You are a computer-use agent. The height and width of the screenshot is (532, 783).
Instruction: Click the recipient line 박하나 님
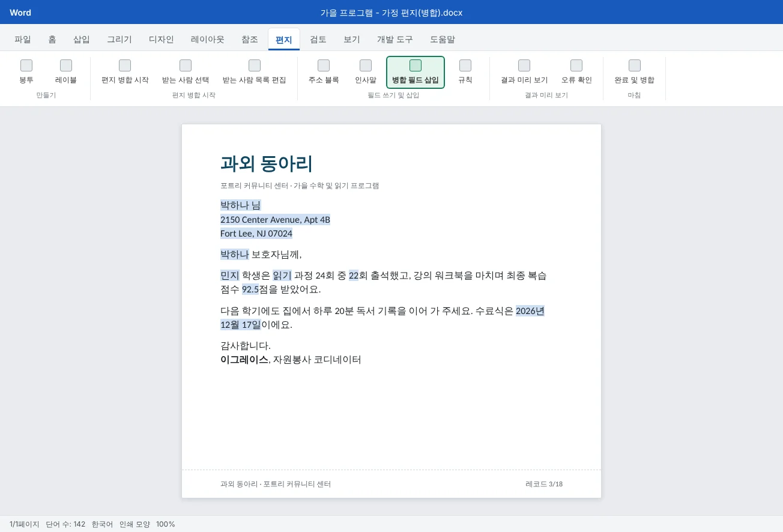coord(240,205)
